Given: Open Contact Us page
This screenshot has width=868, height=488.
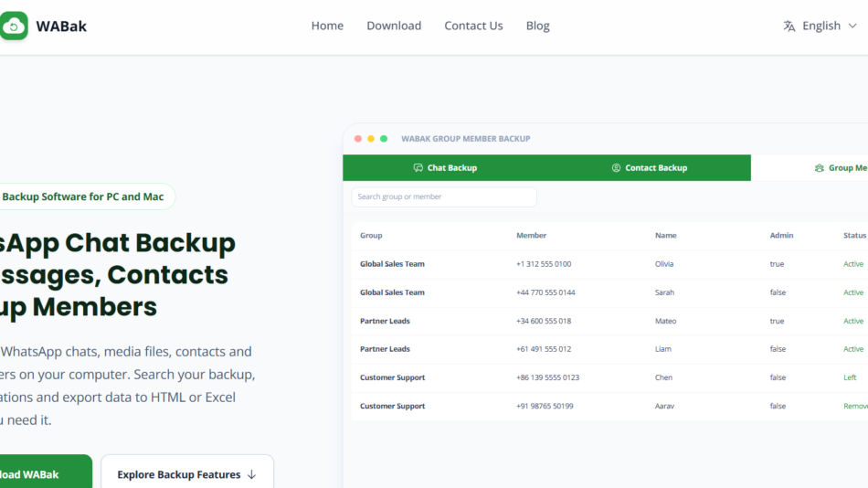Looking at the screenshot, I should point(473,26).
